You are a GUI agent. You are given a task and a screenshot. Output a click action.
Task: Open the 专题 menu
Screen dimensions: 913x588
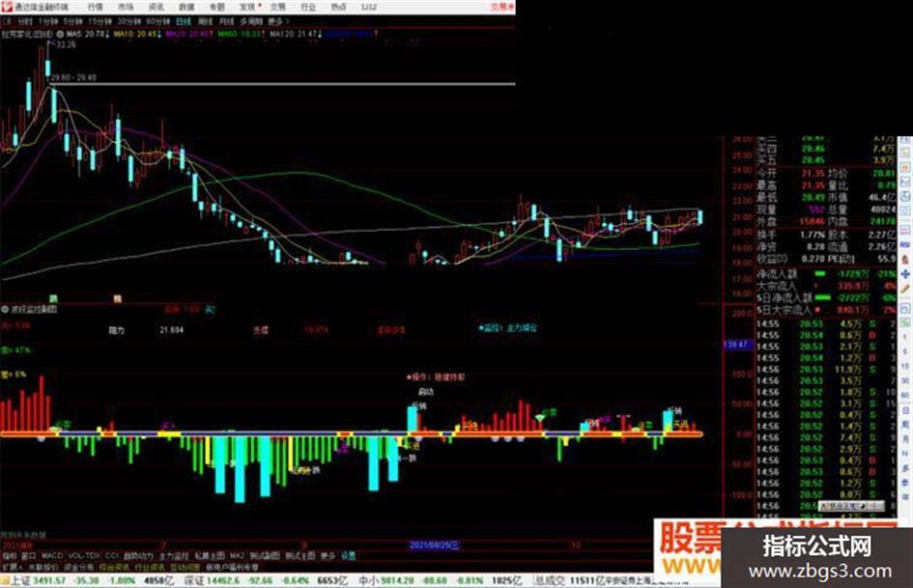coord(217,7)
